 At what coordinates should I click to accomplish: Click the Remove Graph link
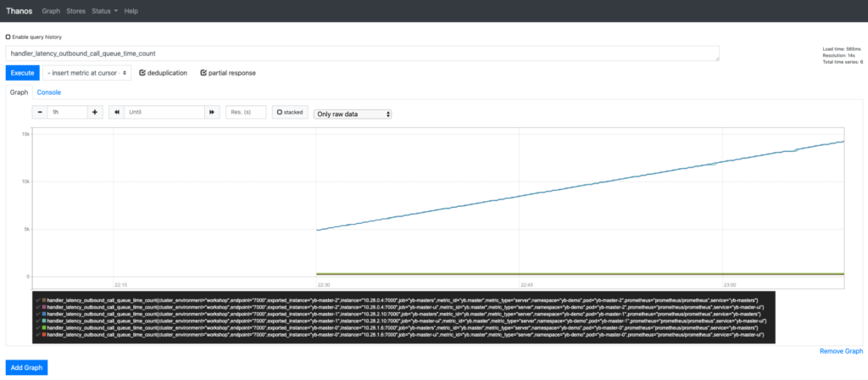pyautogui.click(x=841, y=351)
